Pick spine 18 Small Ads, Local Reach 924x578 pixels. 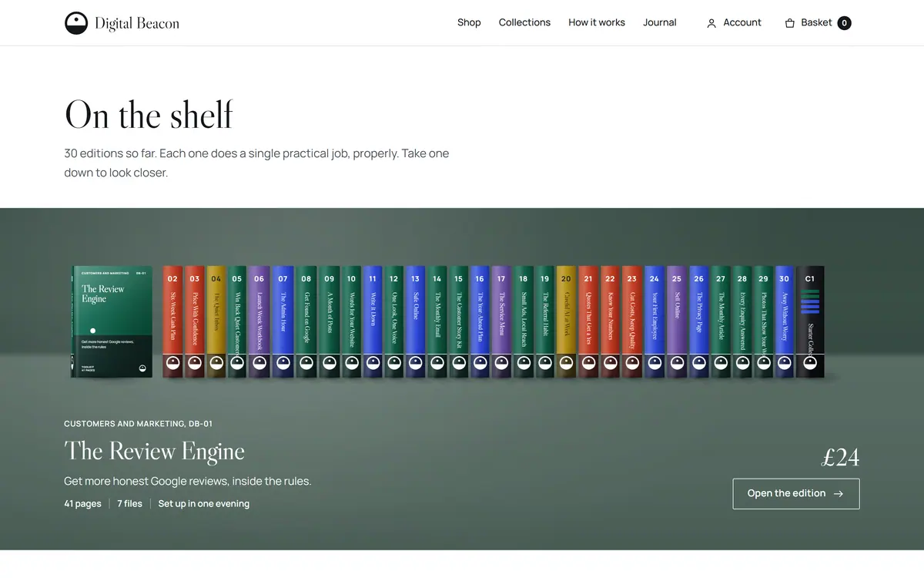point(523,322)
